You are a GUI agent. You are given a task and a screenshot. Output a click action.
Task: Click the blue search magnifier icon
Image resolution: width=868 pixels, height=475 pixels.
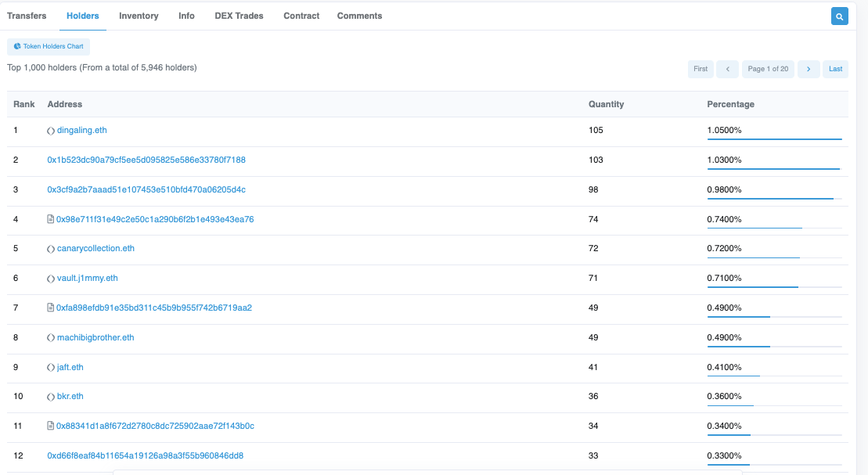point(839,16)
